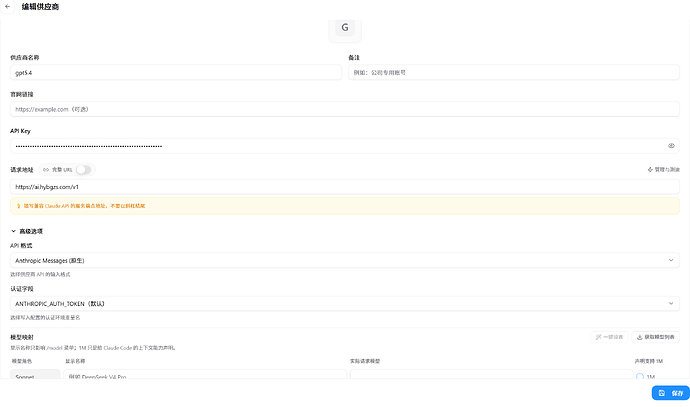The width and height of the screenshot is (690, 407).
Task: Enable the 1M checkbox for Sonnet
Action: (640, 376)
